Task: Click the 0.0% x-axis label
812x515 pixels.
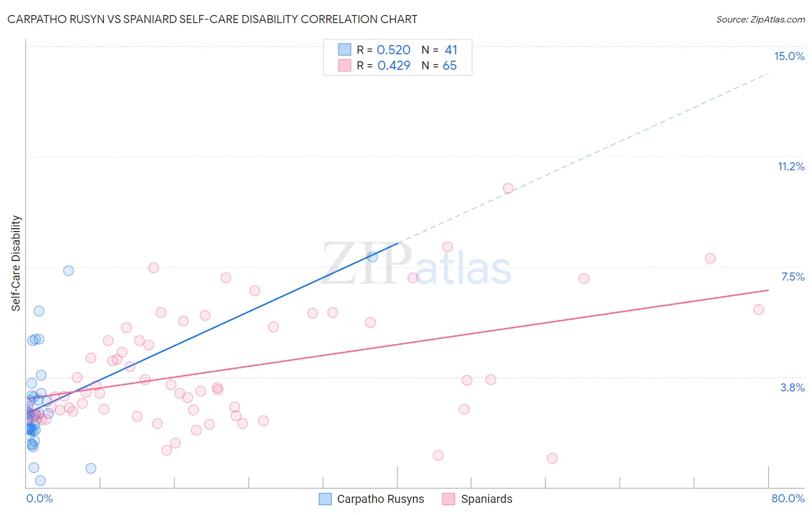Action: 39,498
